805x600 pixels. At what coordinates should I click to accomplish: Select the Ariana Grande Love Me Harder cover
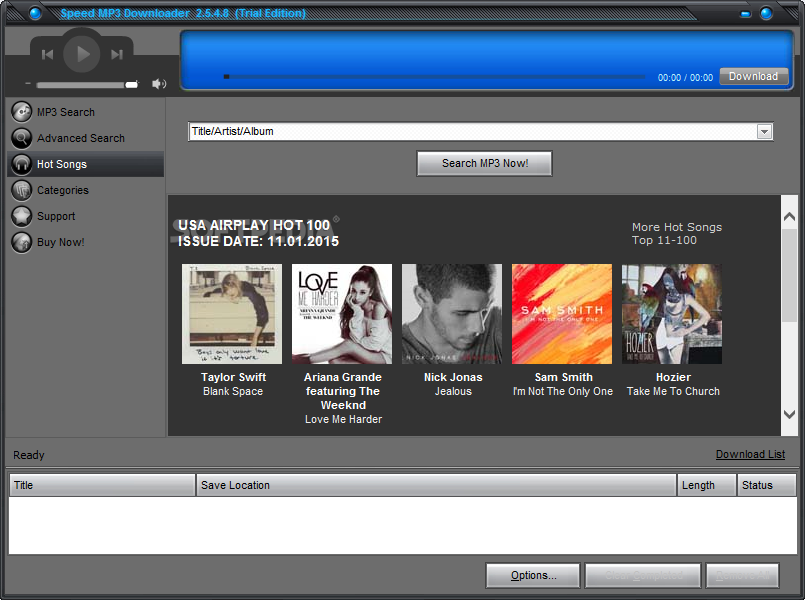pos(342,314)
